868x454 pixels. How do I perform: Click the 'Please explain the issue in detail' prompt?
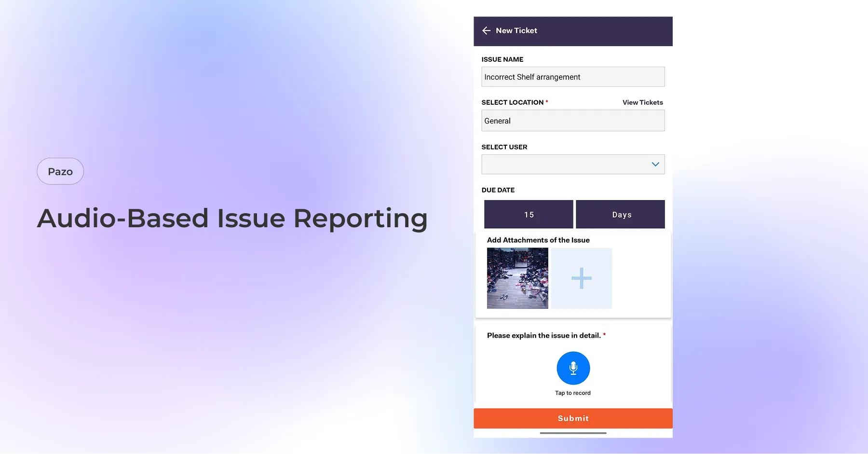(x=543, y=335)
